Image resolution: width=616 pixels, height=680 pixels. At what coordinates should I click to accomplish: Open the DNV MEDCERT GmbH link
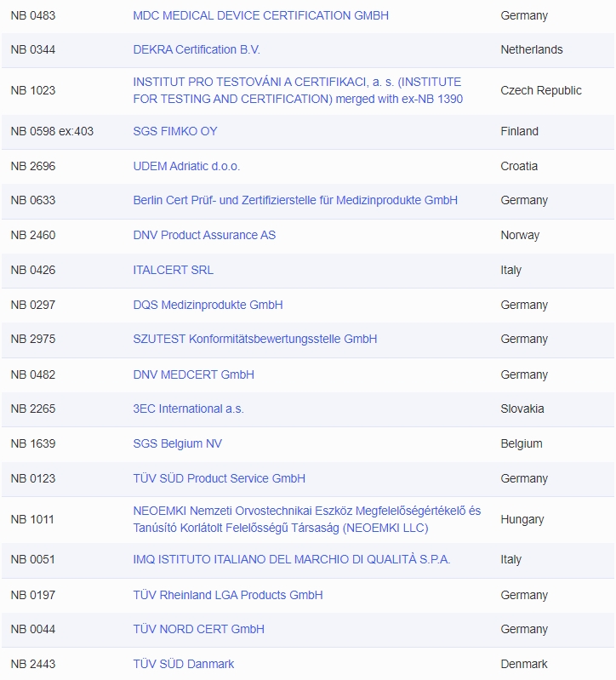pos(193,374)
